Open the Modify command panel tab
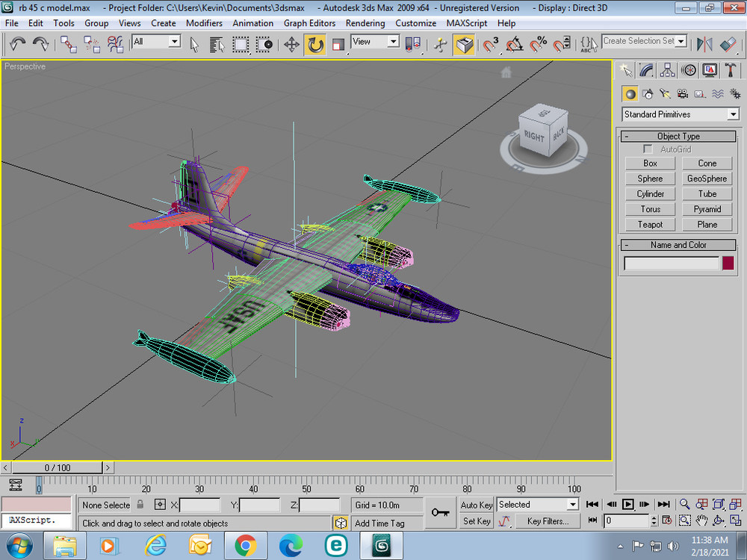 (x=646, y=70)
